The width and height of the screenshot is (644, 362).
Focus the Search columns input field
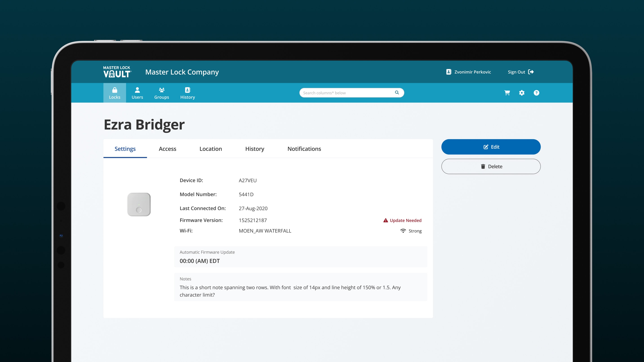coord(351,93)
